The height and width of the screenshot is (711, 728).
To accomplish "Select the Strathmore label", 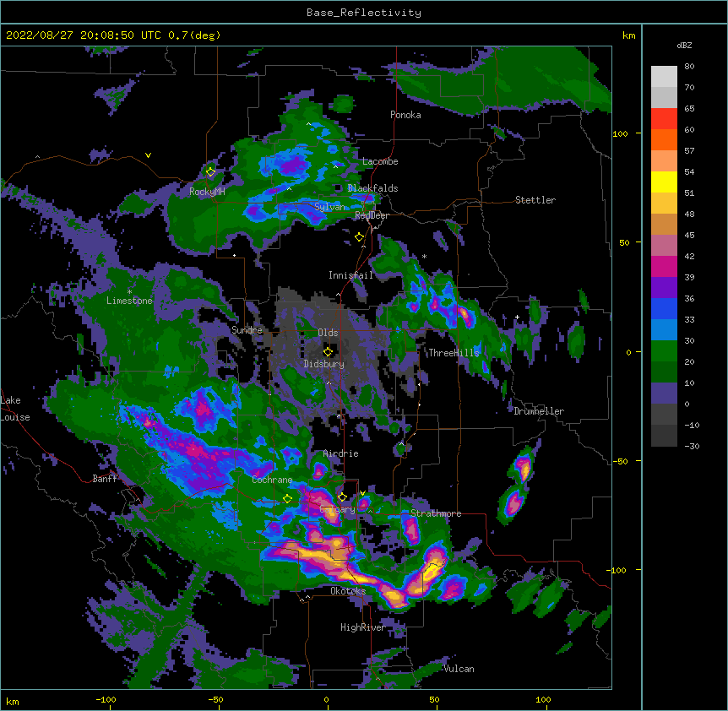I will pos(436,513).
